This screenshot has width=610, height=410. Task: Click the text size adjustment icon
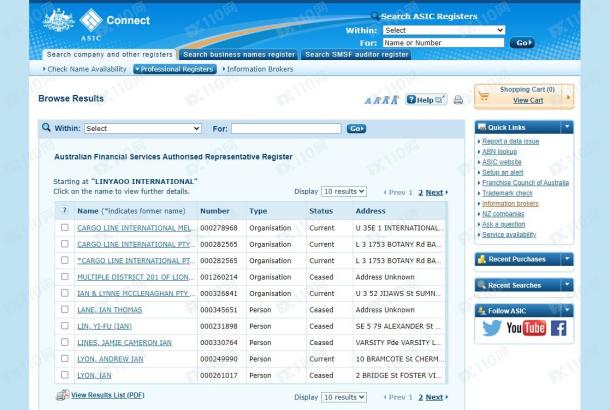click(383, 100)
